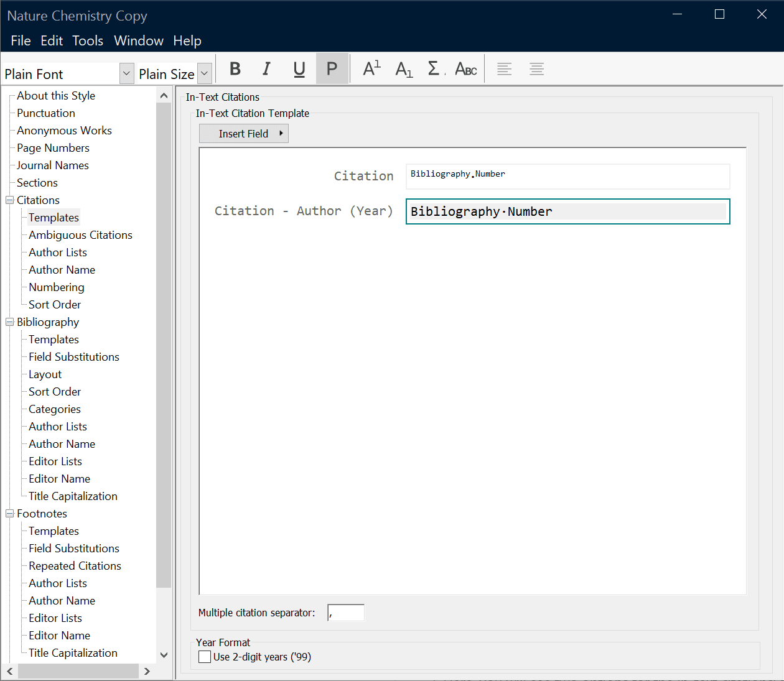Click the sidebar vertical scrollbar thumb
This screenshot has height=681, width=784.
coord(164,345)
